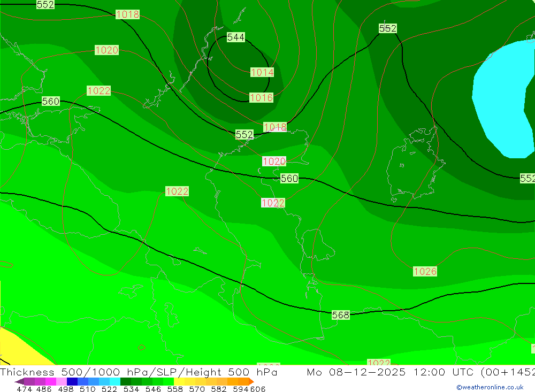
Task: Select 552 label adjacent to central 1018 label
Action: click(244, 135)
